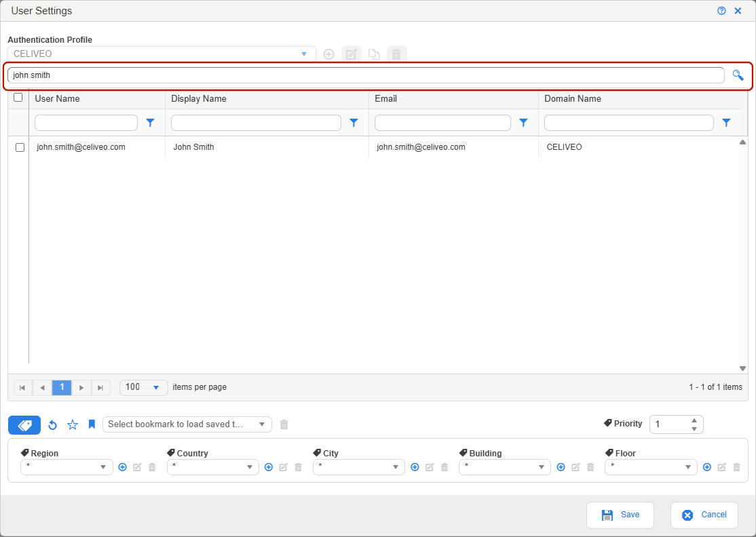Viewport: 756px width, 537px height.
Task: Save the user settings
Action: [x=620, y=515]
